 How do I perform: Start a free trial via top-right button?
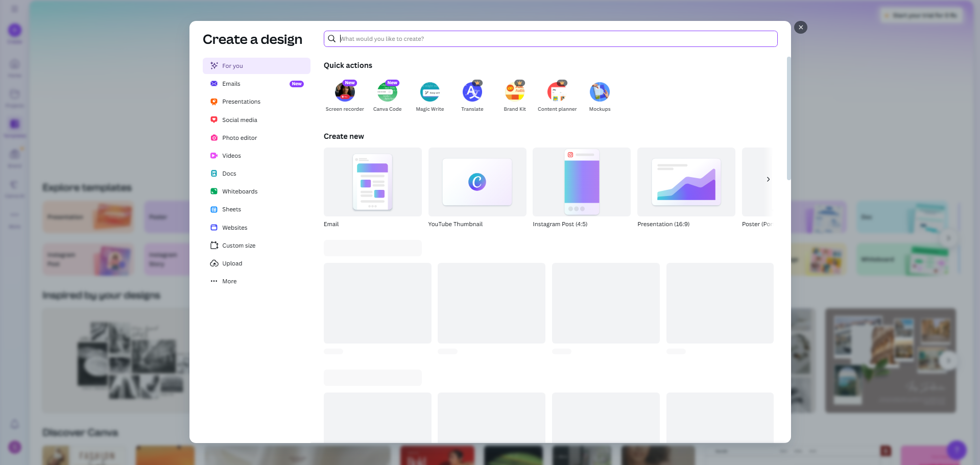[921, 15]
